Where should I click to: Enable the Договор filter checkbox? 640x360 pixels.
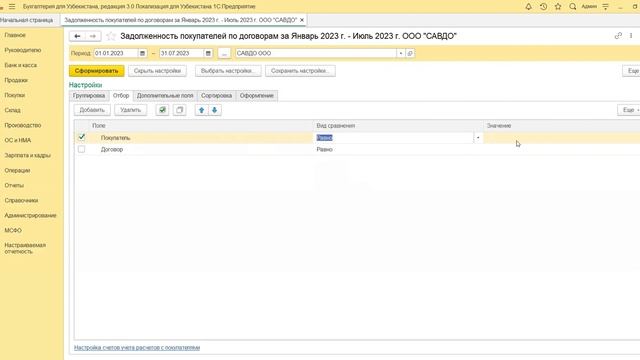(x=82, y=149)
